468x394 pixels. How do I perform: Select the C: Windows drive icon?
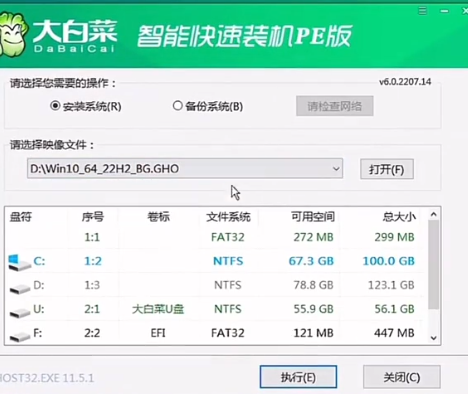[19, 262]
